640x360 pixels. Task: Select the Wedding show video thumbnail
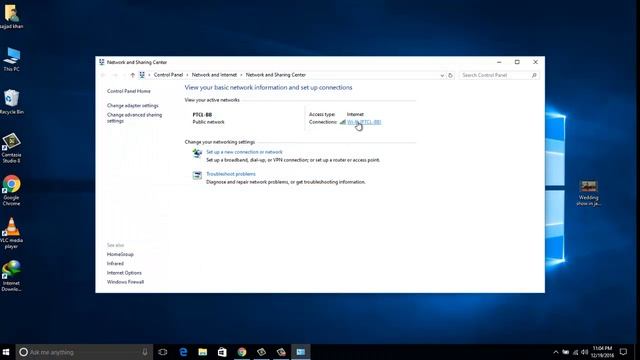click(588, 193)
